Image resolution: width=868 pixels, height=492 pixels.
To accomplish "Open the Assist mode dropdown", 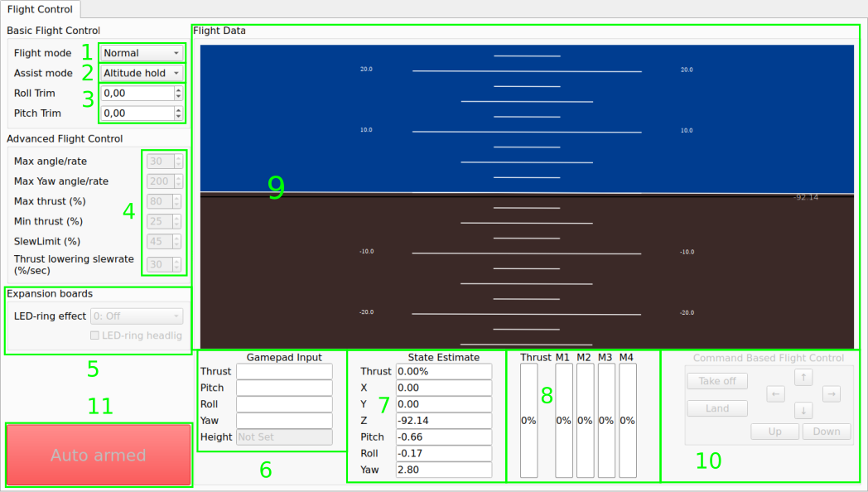I will click(x=141, y=73).
